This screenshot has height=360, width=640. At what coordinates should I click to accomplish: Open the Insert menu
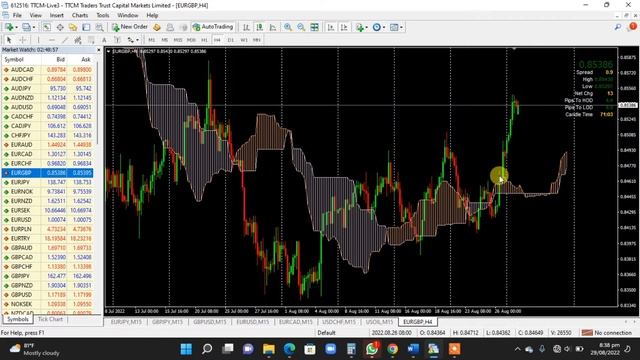[57, 15]
